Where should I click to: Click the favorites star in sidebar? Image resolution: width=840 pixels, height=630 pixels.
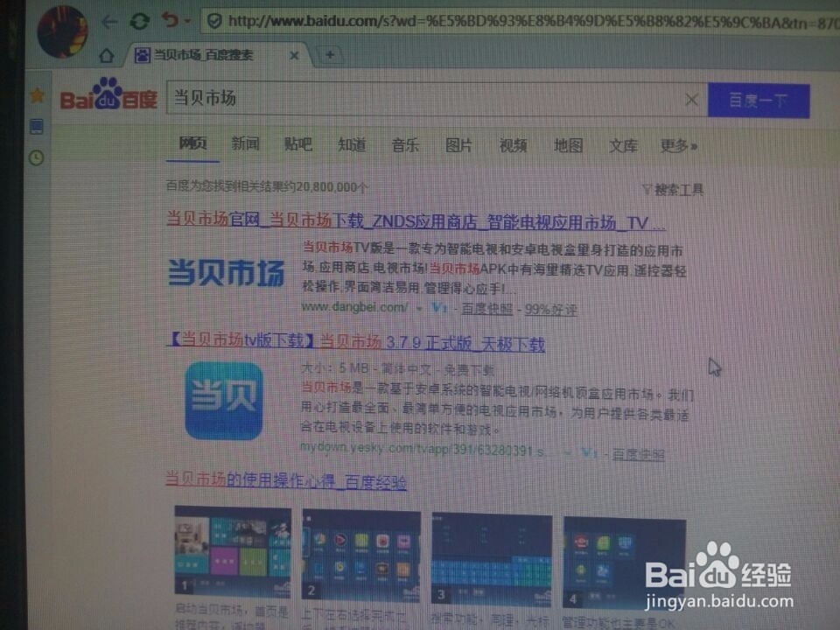[x=37, y=95]
